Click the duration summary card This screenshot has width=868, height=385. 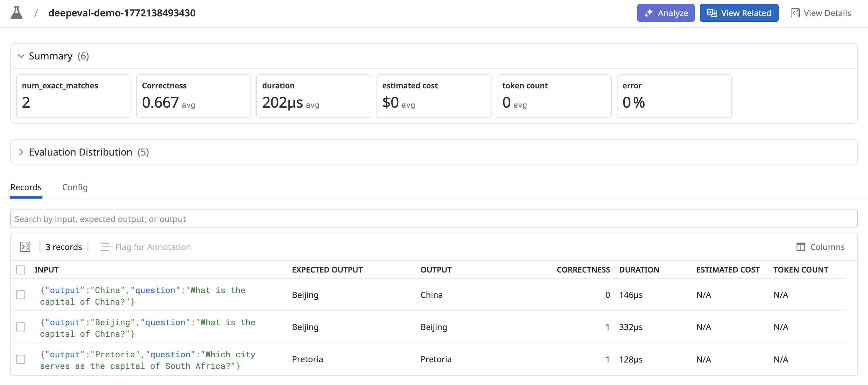pos(313,96)
